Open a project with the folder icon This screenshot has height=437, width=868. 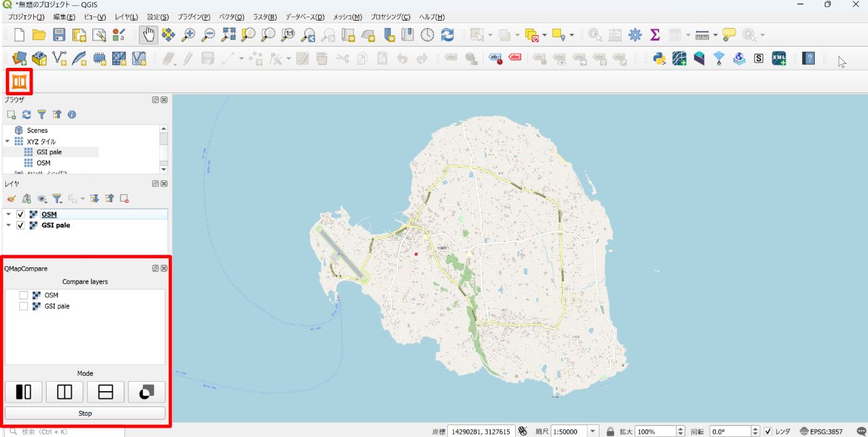tap(39, 35)
